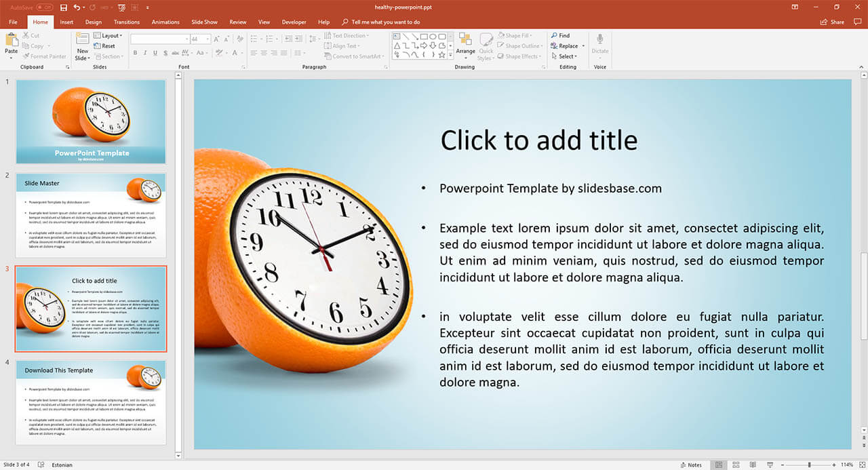
Task: Click the Paste clipboard icon
Action: pos(12,41)
